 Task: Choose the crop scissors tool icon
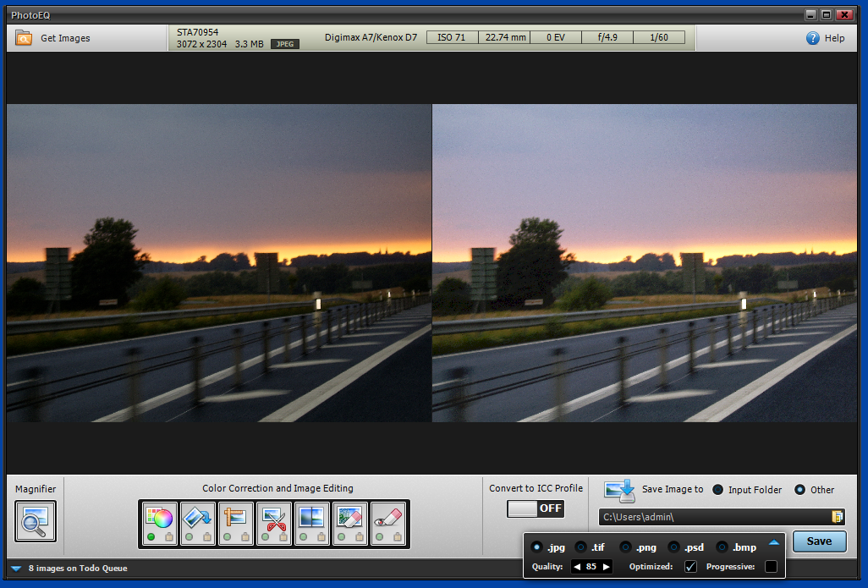(274, 519)
